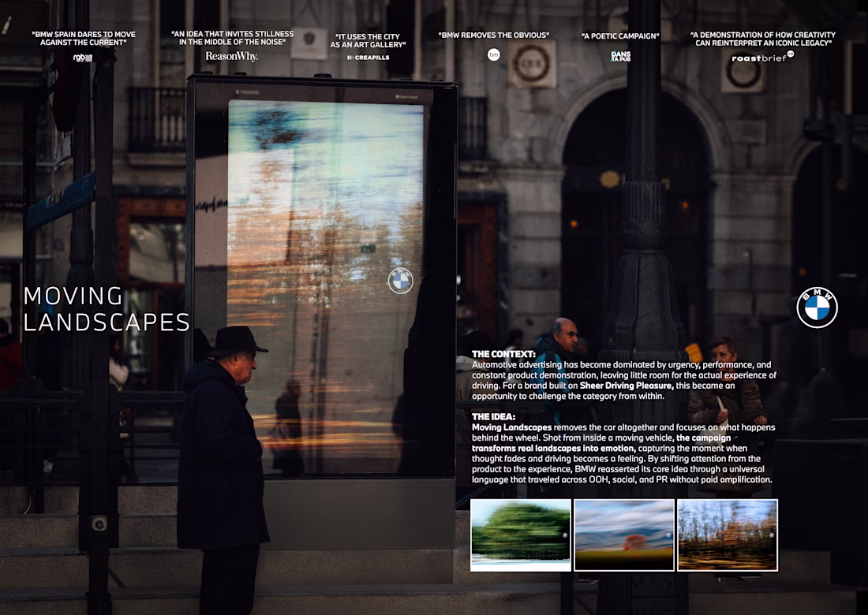This screenshot has height=615, width=868.
Task: Click the quote "BMW REMOVES THE OBVIOUS"
Action: click(x=494, y=35)
